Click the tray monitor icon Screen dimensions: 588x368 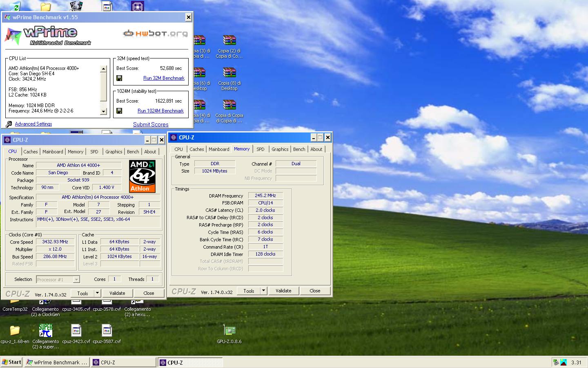click(563, 362)
